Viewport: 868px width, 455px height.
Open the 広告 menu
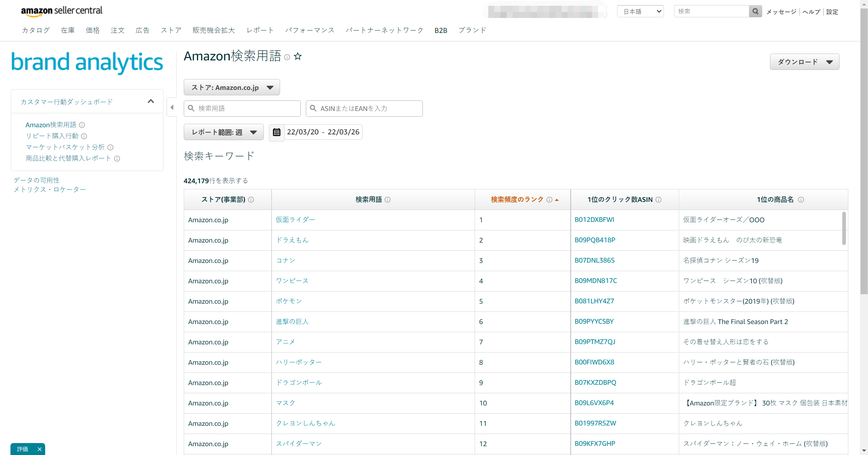point(142,30)
